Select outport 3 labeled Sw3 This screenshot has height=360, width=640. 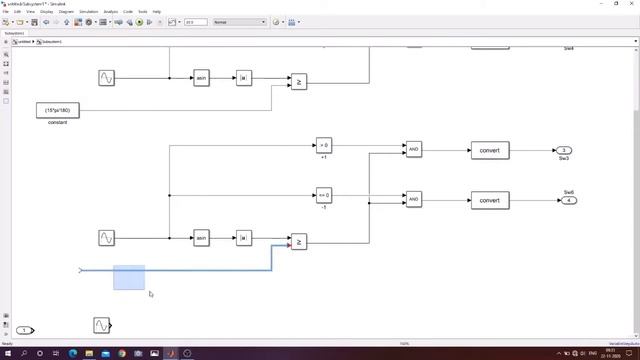(x=564, y=150)
